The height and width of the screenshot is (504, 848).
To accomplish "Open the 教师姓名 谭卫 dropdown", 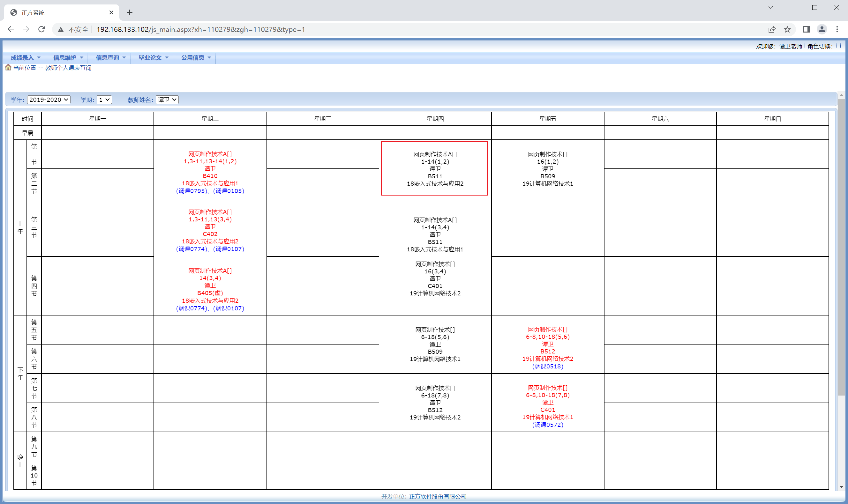I will tap(167, 100).
